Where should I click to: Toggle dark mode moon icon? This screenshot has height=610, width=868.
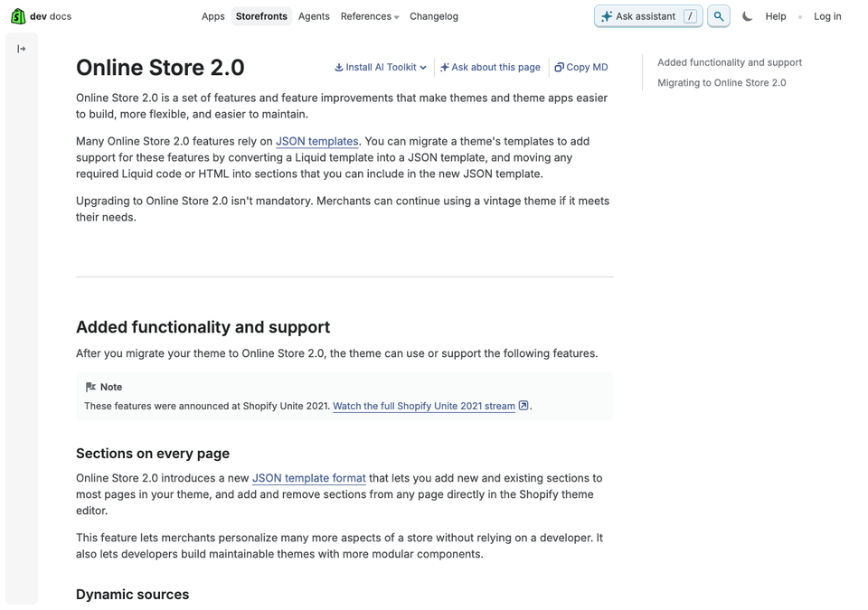click(748, 16)
